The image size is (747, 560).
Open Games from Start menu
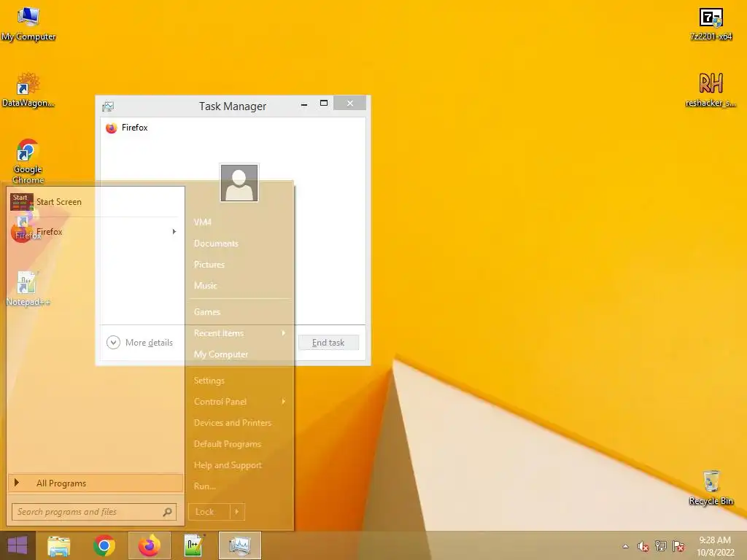[x=206, y=312]
